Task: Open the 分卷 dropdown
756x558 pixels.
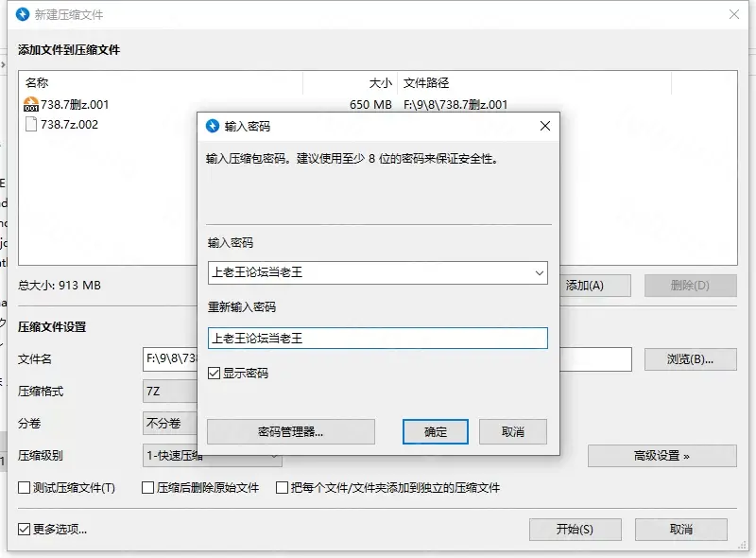Action: [170, 423]
